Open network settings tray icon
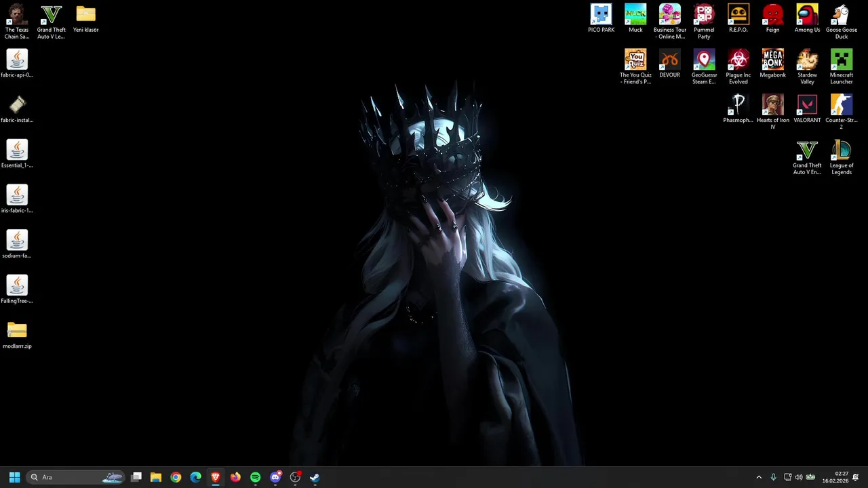Image resolution: width=868 pixels, height=488 pixels. pyautogui.click(x=787, y=477)
